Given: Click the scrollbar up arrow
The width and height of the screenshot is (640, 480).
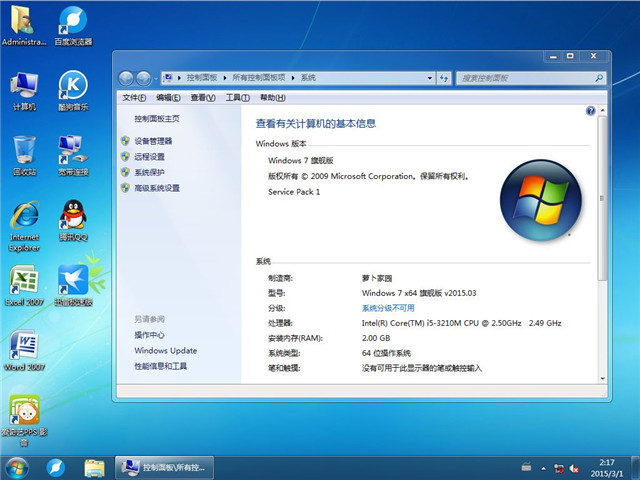Looking at the screenshot, I should 602,111.
